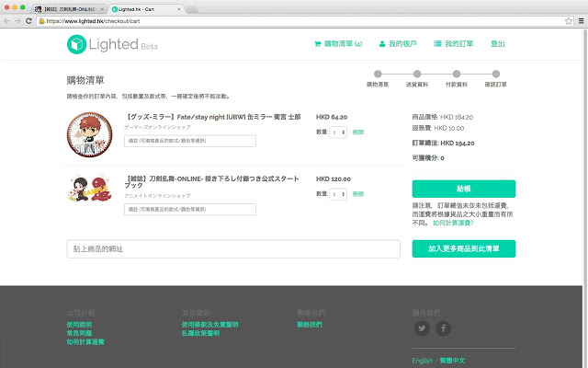Open quantity dropdown for HKD 120.00 item

338,194
